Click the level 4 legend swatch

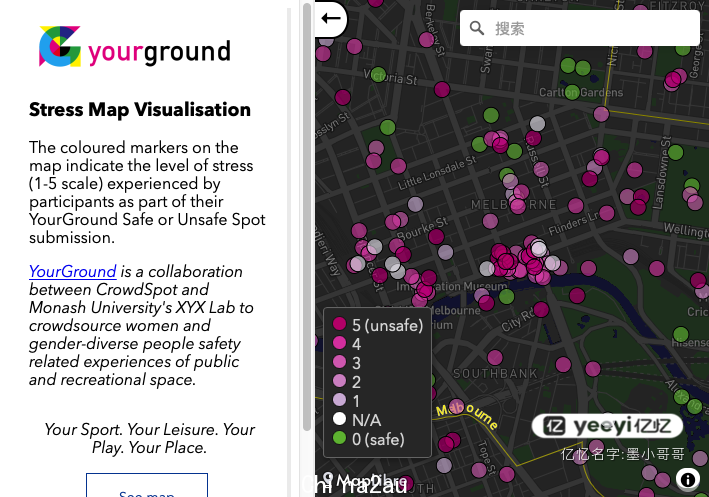point(340,343)
